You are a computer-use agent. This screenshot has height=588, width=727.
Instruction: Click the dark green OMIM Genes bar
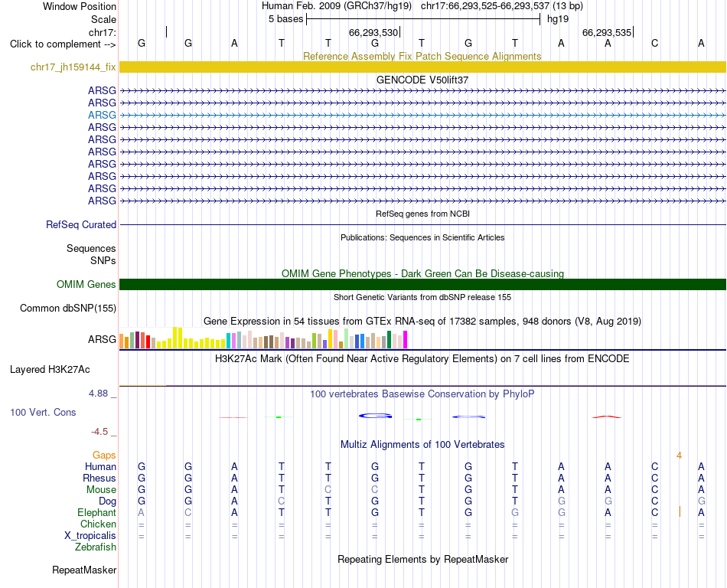[x=422, y=284]
